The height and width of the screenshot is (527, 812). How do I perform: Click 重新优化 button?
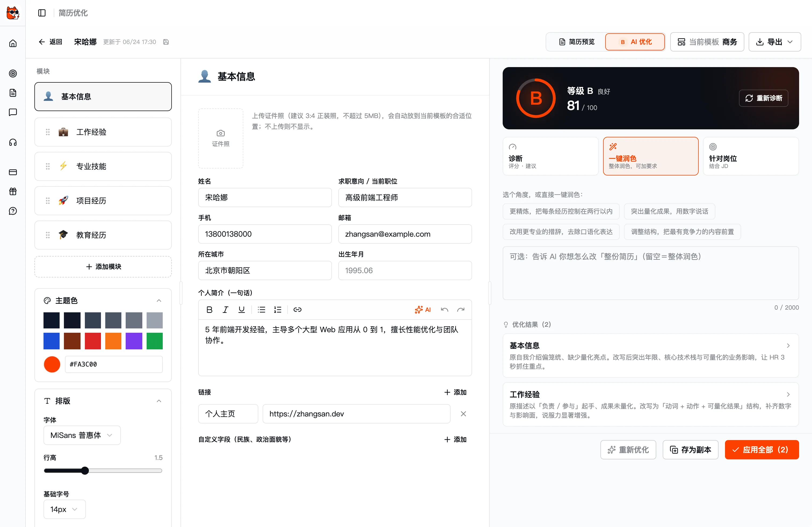pyautogui.click(x=628, y=450)
